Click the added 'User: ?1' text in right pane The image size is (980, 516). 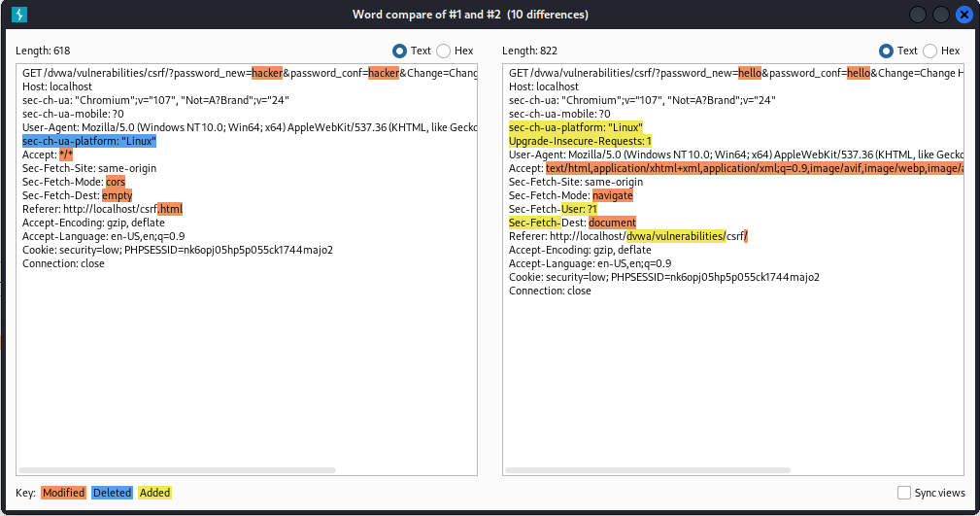579,209
